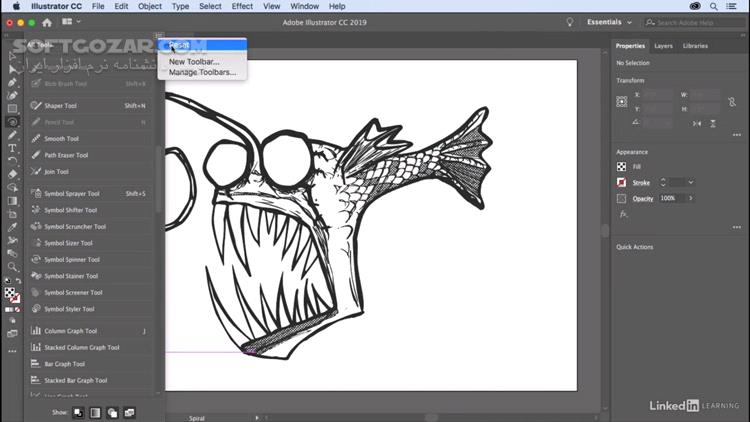Select the Zoom tool magnifier in toolbar
Image resolution: width=750 pixels, height=422 pixels.
(x=12, y=267)
